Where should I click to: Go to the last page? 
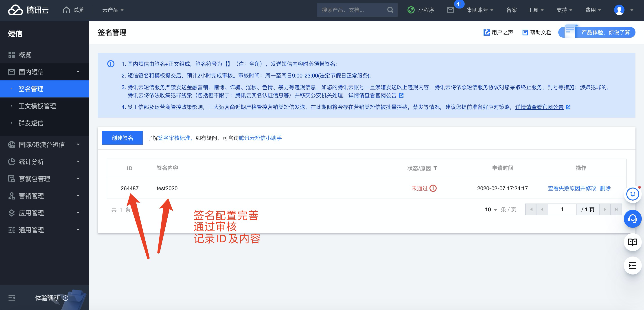616,209
